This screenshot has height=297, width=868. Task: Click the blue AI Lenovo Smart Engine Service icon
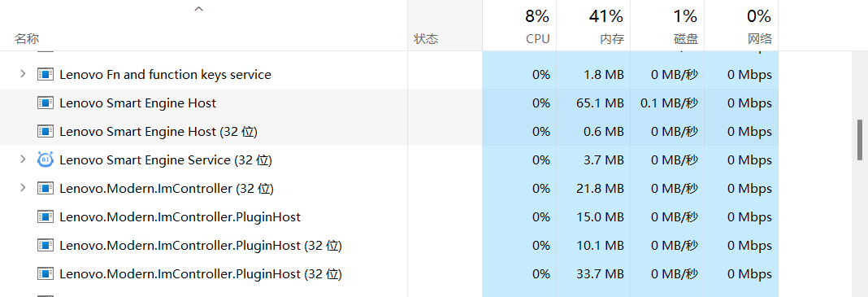click(x=45, y=159)
